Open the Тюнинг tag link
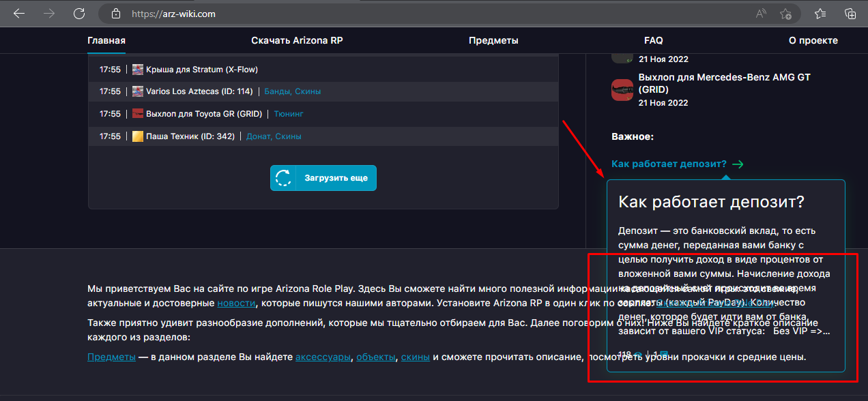This screenshot has width=868, height=401. (289, 114)
